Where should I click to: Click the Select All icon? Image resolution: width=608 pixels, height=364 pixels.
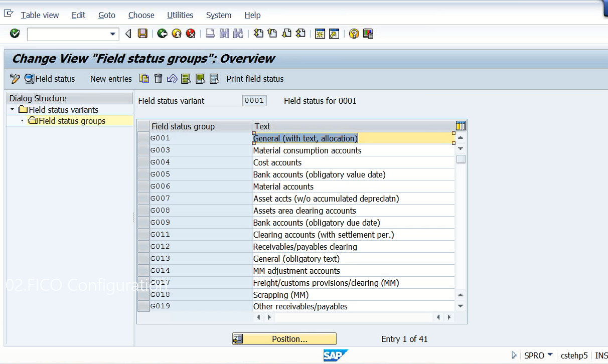(186, 79)
